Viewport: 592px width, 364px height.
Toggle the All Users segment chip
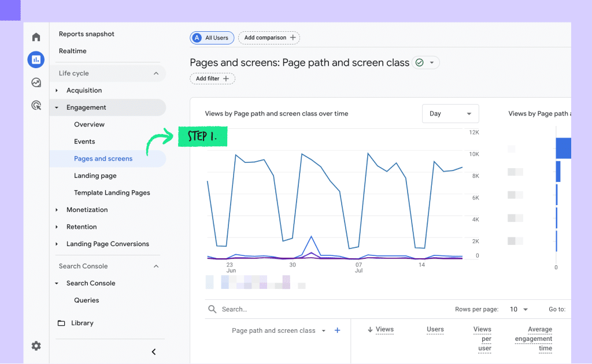(x=212, y=38)
